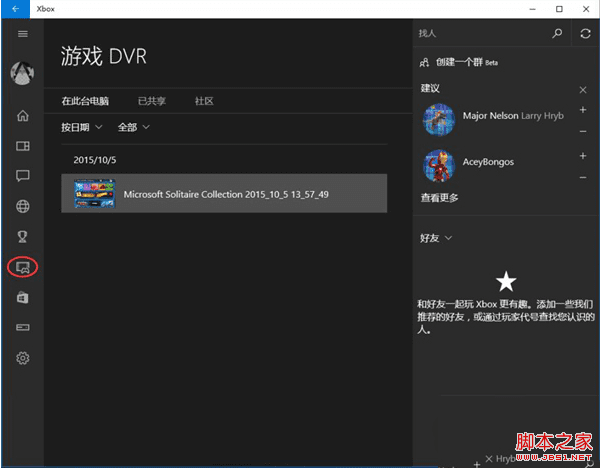This screenshot has height=468, width=600.
Task: Open the Game DVR sidebar icon
Action: (x=23, y=267)
